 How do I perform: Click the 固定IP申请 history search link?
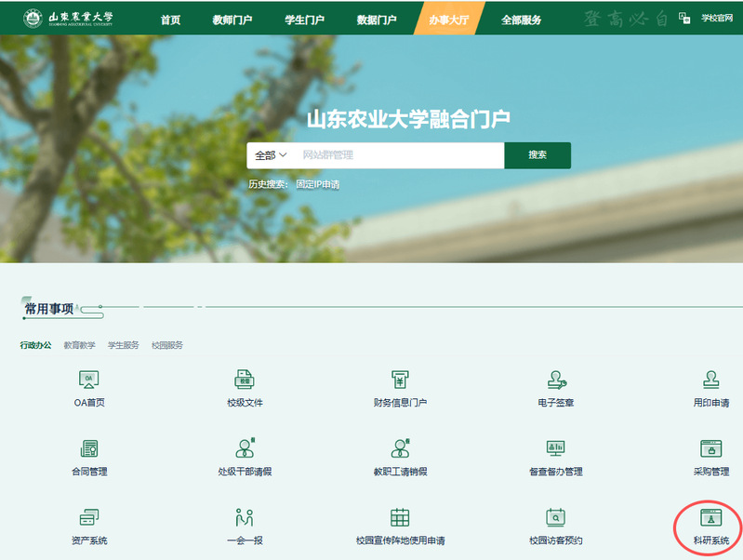point(318,184)
